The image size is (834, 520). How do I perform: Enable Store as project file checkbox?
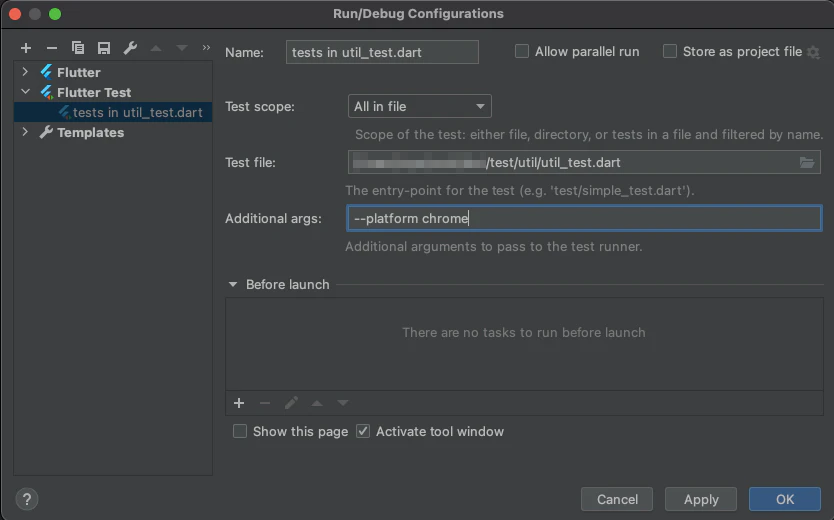[670, 52]
